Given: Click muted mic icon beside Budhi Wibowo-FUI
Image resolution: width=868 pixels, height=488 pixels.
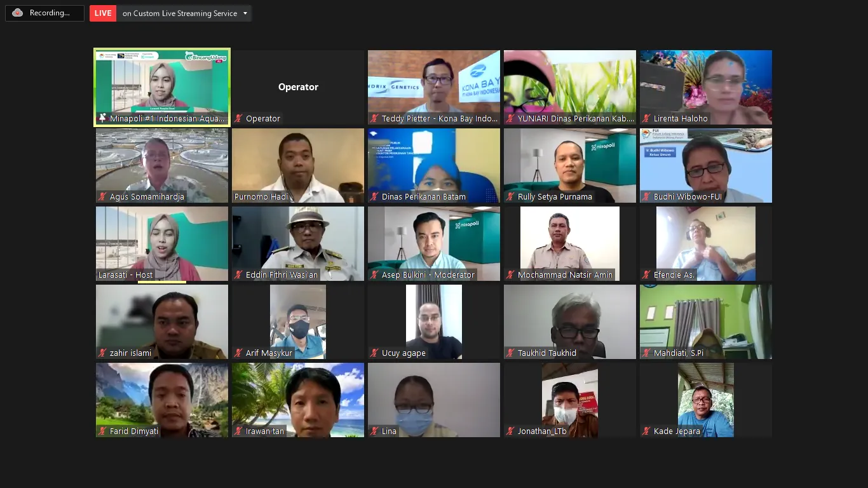Looking at the screenshot, I should click(x=647, y=196).
